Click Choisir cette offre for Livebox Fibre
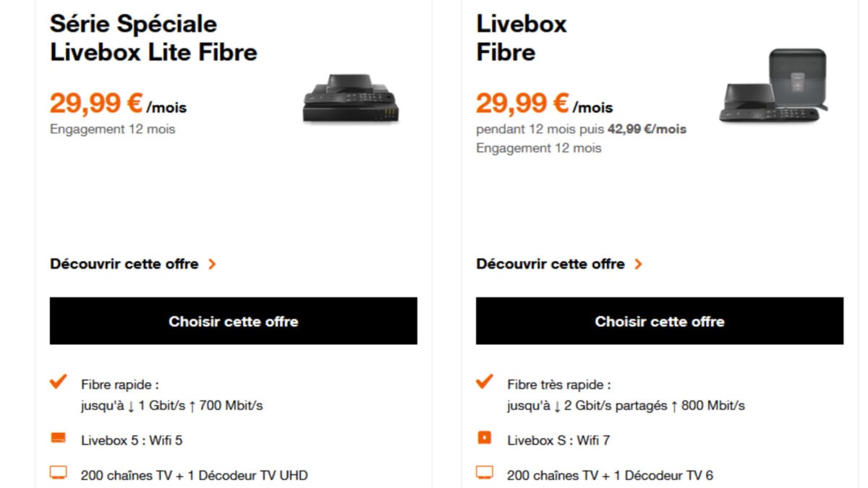 tap(659, 321)
